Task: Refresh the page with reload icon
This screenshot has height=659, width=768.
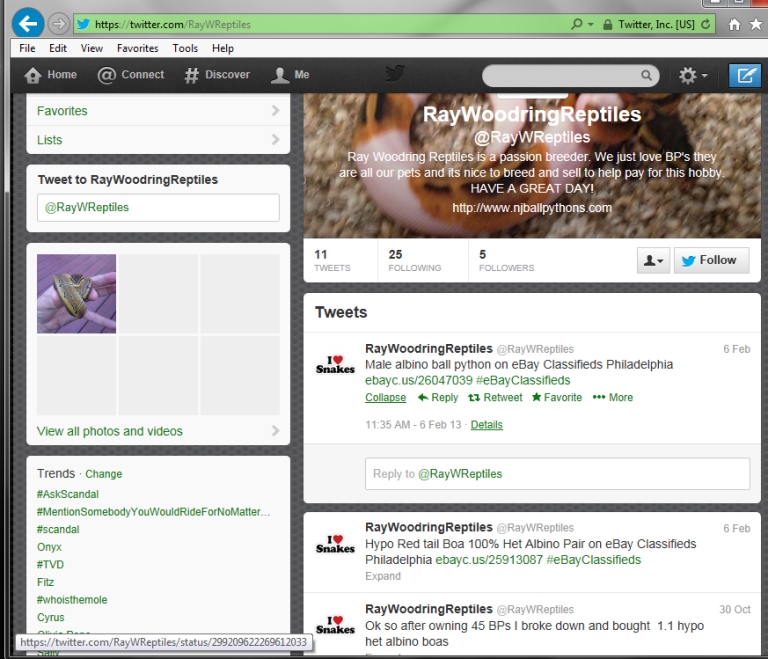Action: tap(706, 24)
